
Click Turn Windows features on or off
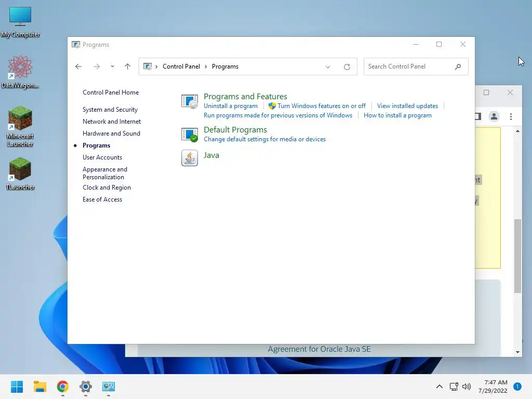pyautogui.click(x=322, y=106)
